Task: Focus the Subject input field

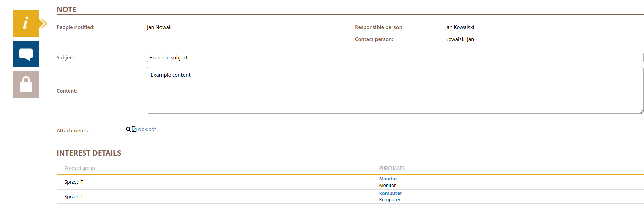Action: tap(395, 57)
